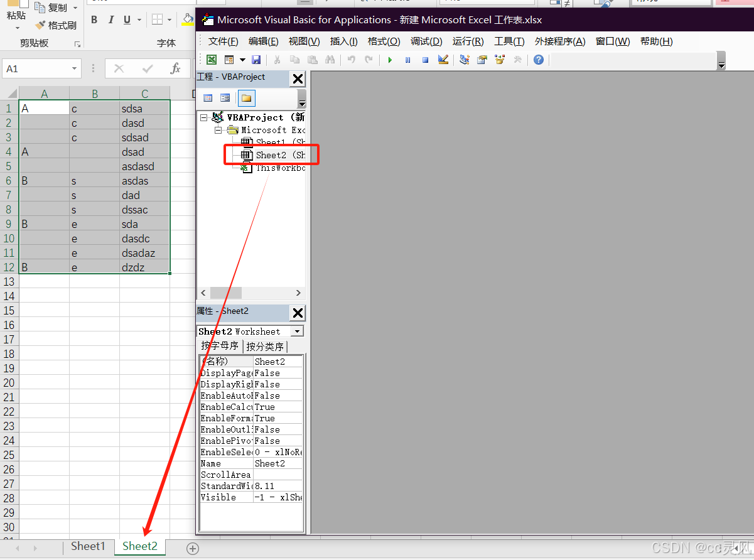Open the Sheet2 Worksheet object dropdown
754x560 pixels.
[x=298, y=331]
